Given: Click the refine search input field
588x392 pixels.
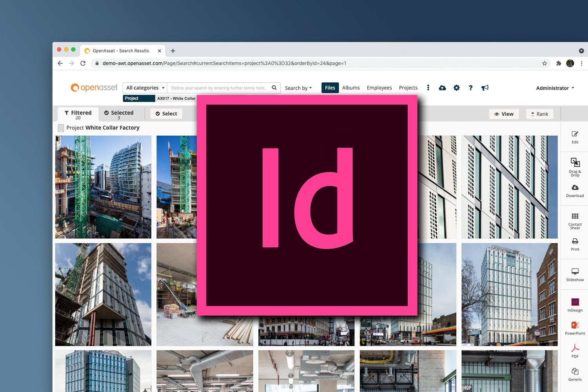Looking at the screenshot, I should pyautogui.click(x=219, y=88).
